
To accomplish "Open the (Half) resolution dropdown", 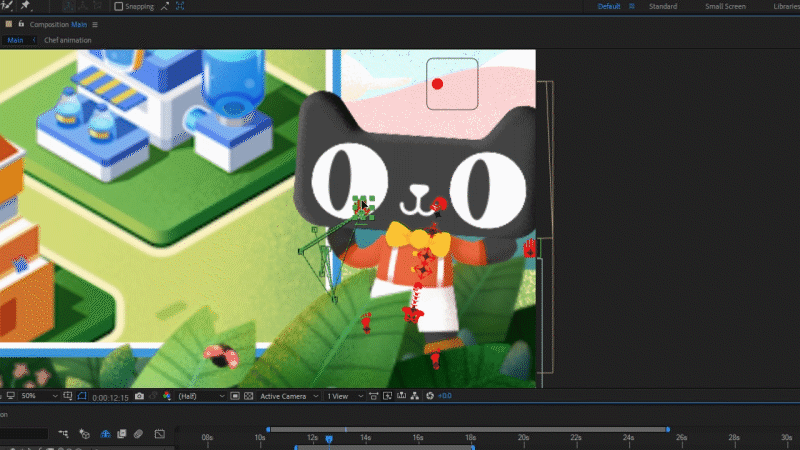I will click(201, 396).
